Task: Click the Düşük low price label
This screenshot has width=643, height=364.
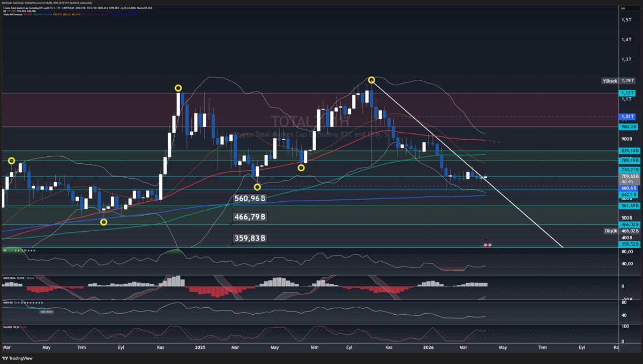Action: tap(611, 231)
